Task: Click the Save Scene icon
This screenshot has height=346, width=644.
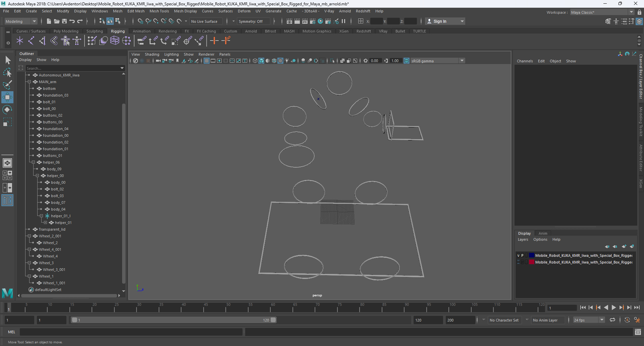Action: coord(64,21)
